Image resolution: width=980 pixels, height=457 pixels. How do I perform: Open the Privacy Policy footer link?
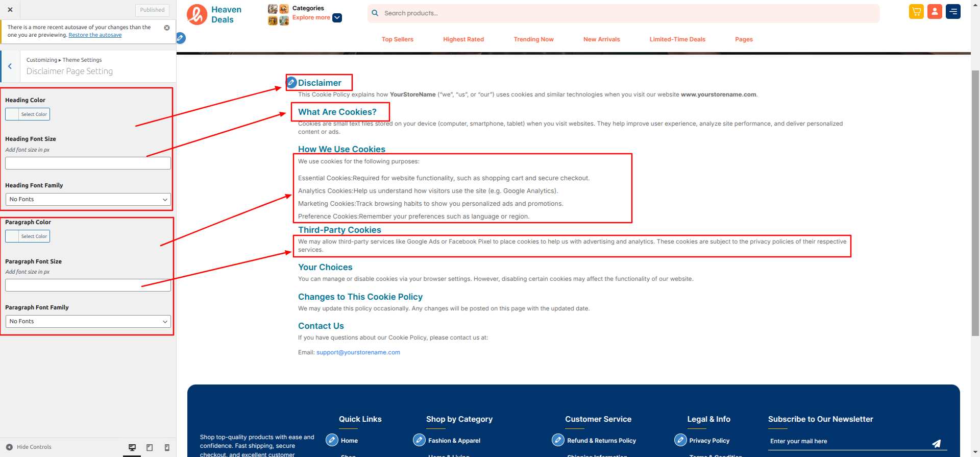pyautogui.click(x=709, y=441)
